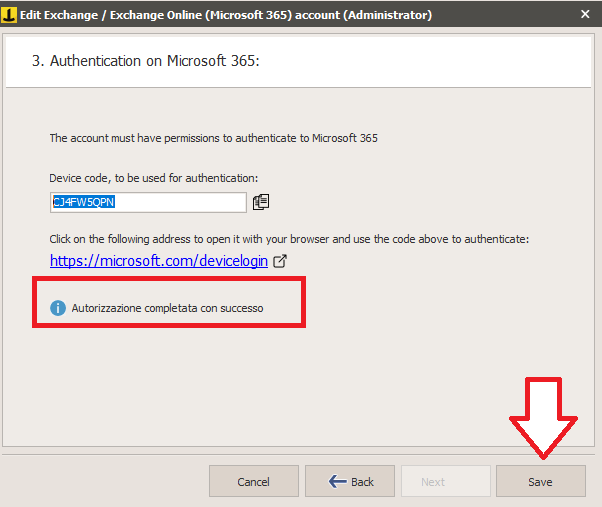Viewport: 602px width, 507px height.
Task: Click Iperius app icon in title bar
Action: click(x=8, y=15)
